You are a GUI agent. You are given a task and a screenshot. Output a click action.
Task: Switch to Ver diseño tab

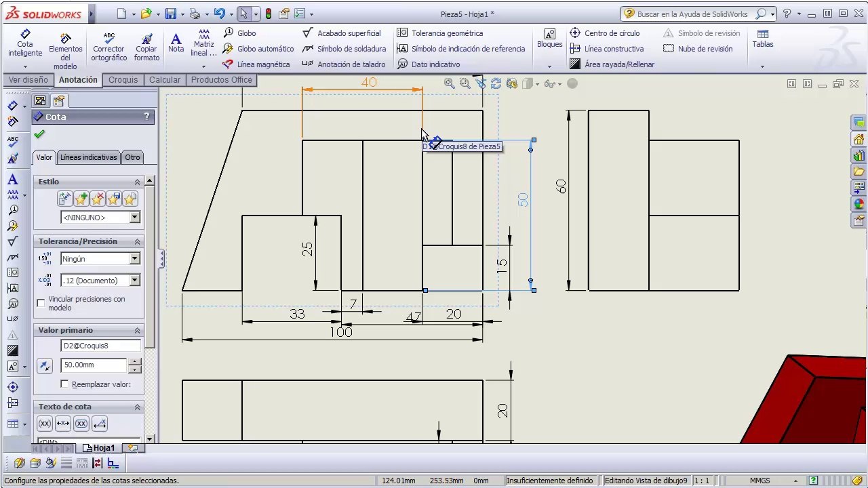click(x=28, y=80)
